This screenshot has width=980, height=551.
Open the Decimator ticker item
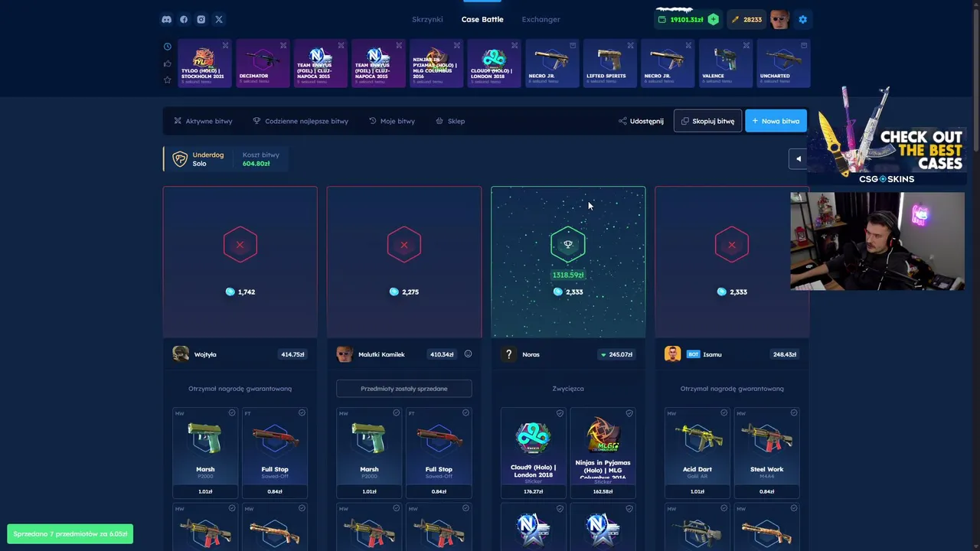click(x=263, y=64)
